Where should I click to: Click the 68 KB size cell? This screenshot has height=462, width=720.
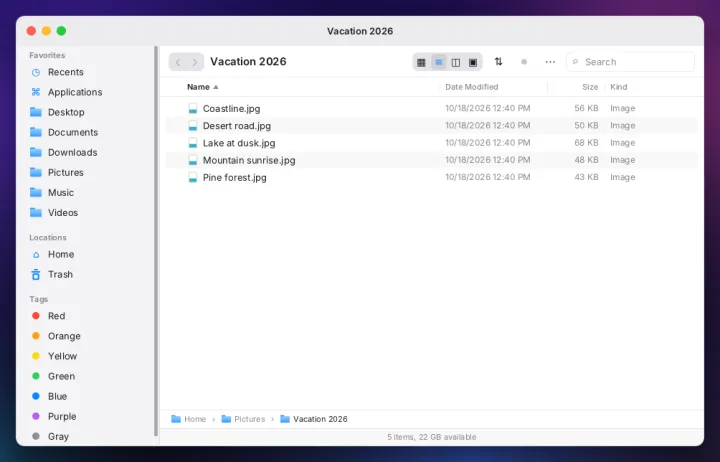pyautogui.click(x=586, y=143)
